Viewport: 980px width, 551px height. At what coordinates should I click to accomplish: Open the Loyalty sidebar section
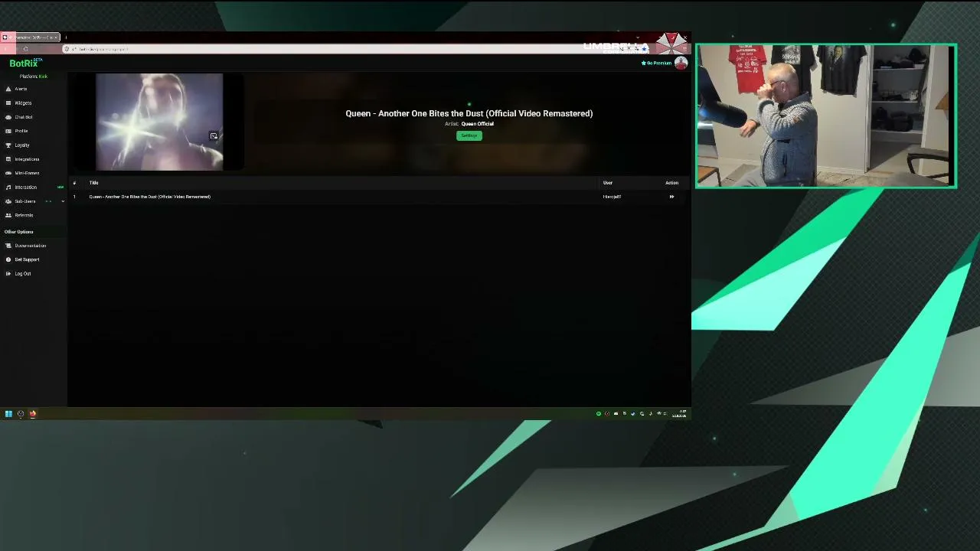22,145
